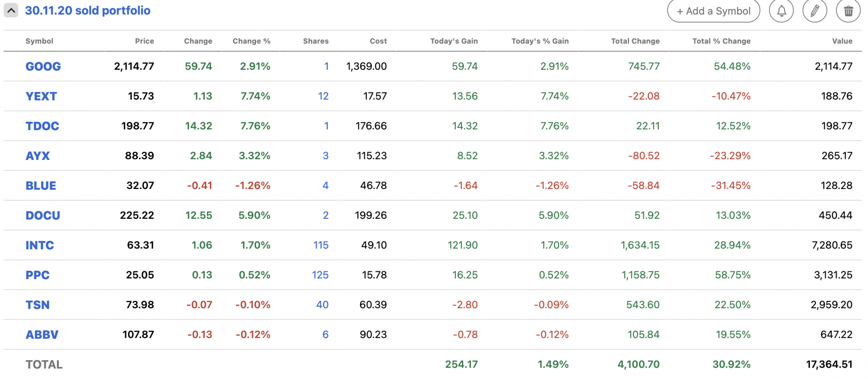Screen dimensions: 868x378
Task: Sort by Change % column header
Action: [251, 41]
